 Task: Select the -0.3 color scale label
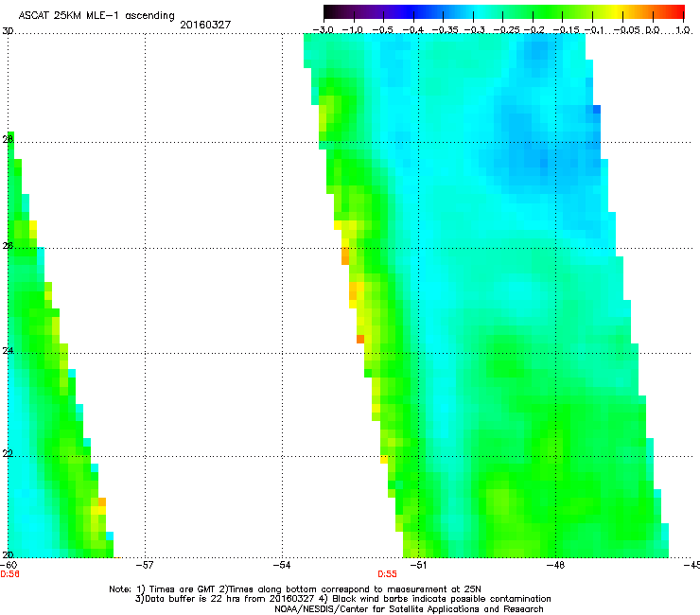pos(474,30)
